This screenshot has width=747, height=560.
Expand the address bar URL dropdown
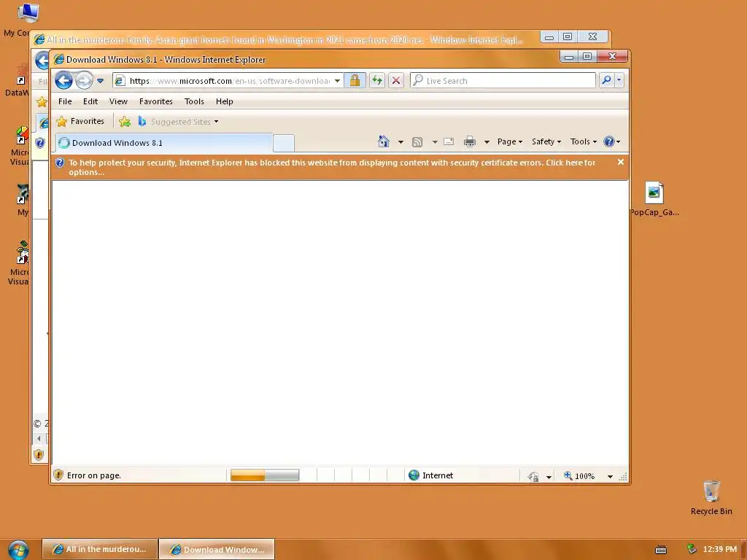pyautogui.click(x=337, y=81)
